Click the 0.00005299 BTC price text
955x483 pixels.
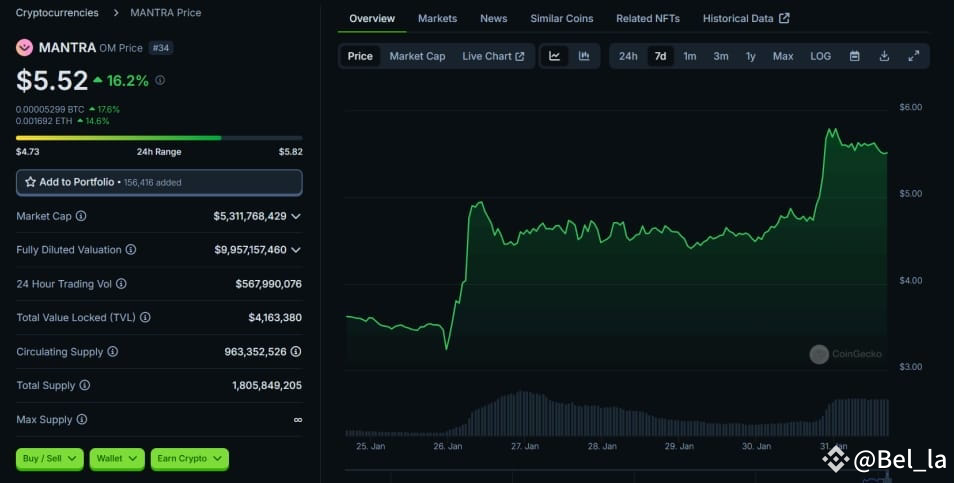(x=50, y=110)
